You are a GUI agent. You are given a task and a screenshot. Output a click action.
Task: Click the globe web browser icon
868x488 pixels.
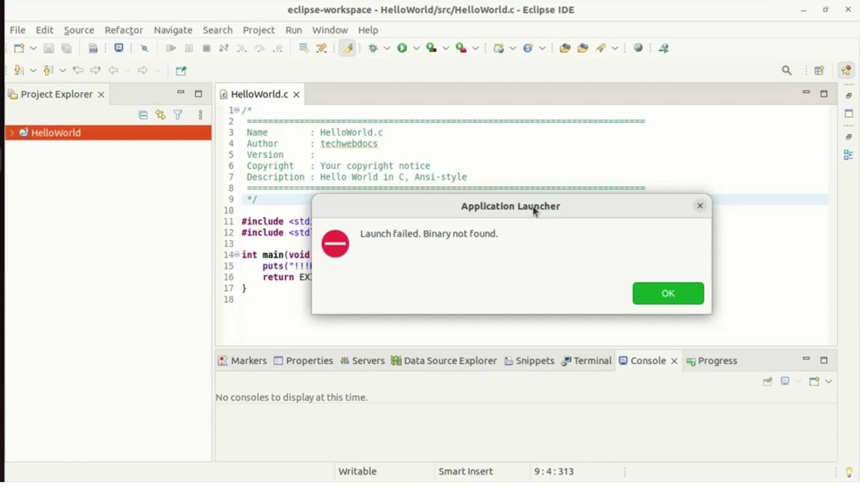(x=638, y=48)
